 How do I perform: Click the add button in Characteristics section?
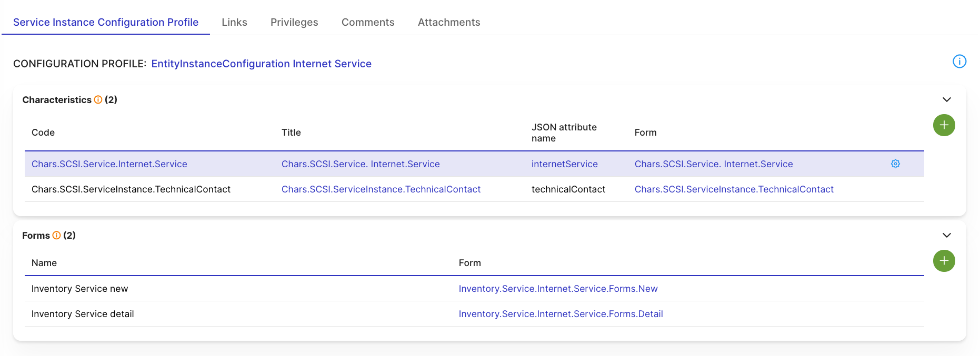[944, 125]
